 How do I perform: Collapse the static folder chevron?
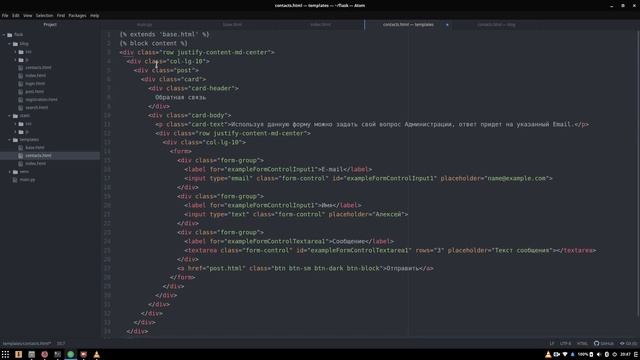tap(9, 116)
